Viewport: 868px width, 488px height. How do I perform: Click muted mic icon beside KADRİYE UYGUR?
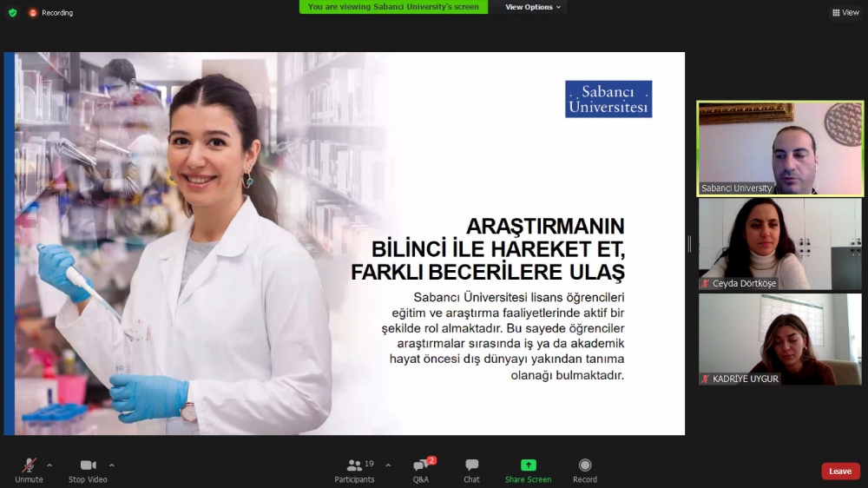coord(705,379)
